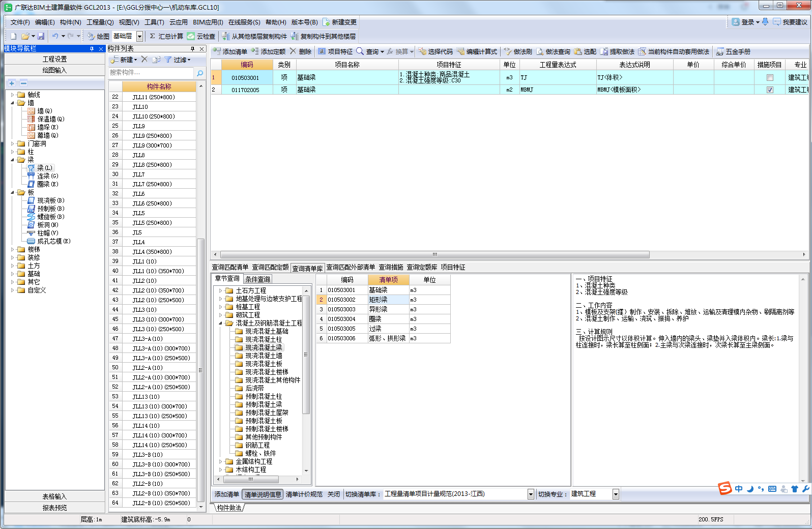The image size is (812, 529).
Task: Click 添加清单 in upper toolbar
Action: pyautogui.click(x=230, y=51)
